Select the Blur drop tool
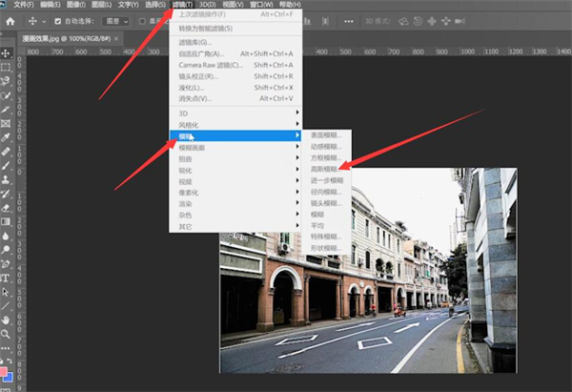The height and width of the screenshot is (392, 572). coord(6,236)
